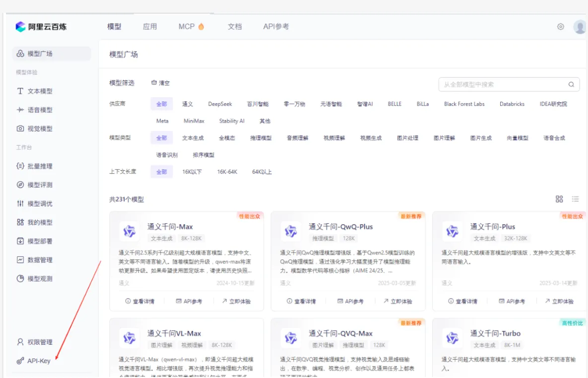
Task: Open the 模型 top navigation tab
Action: click(x=114, y=27)
